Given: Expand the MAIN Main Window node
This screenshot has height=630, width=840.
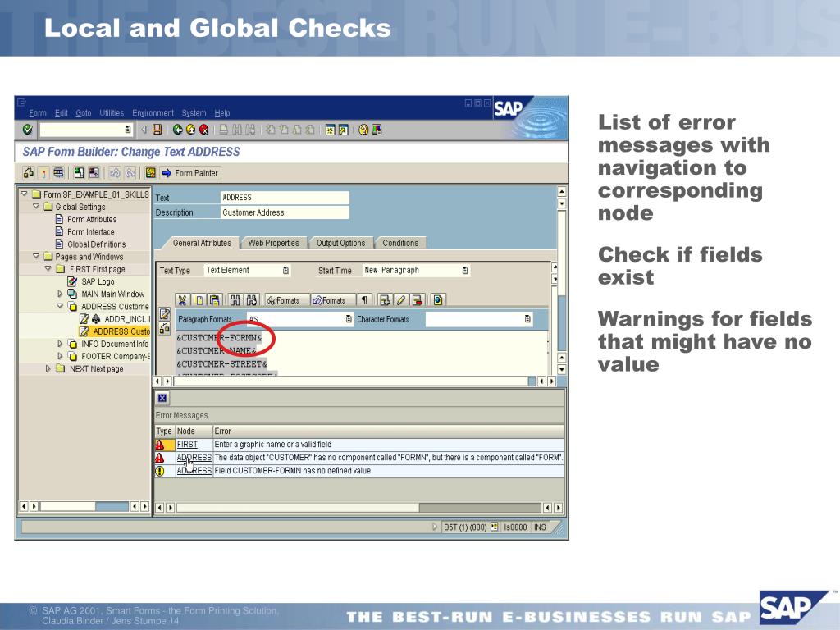Looking at the screenshot, I should (x=59, y=294).
